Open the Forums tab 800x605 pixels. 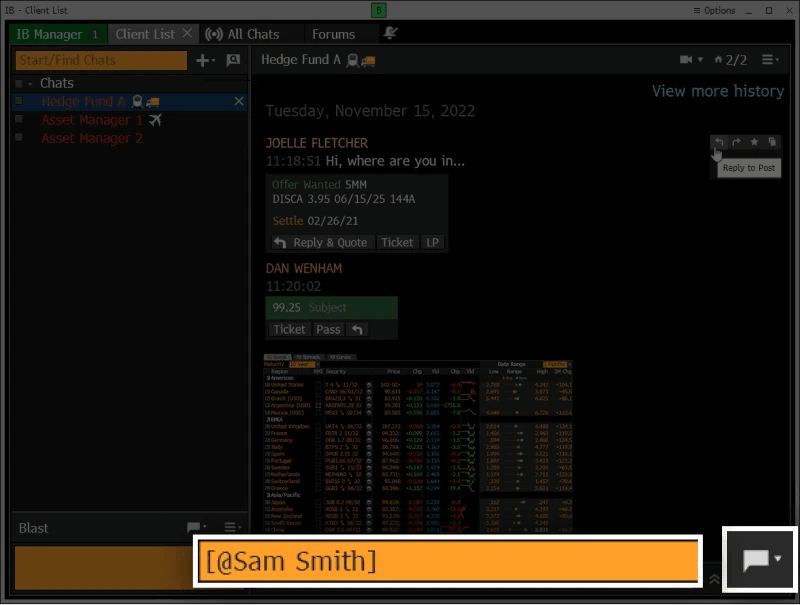333,34
